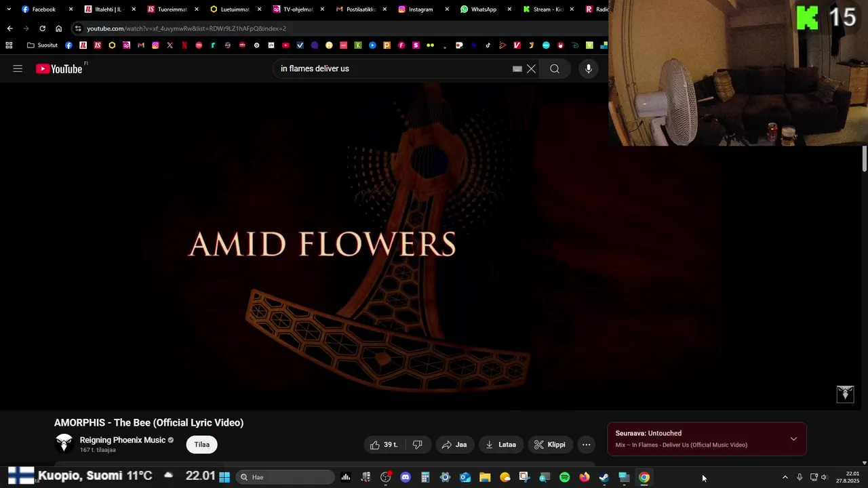Subscribe with the Tilaa button

[202, 445]
